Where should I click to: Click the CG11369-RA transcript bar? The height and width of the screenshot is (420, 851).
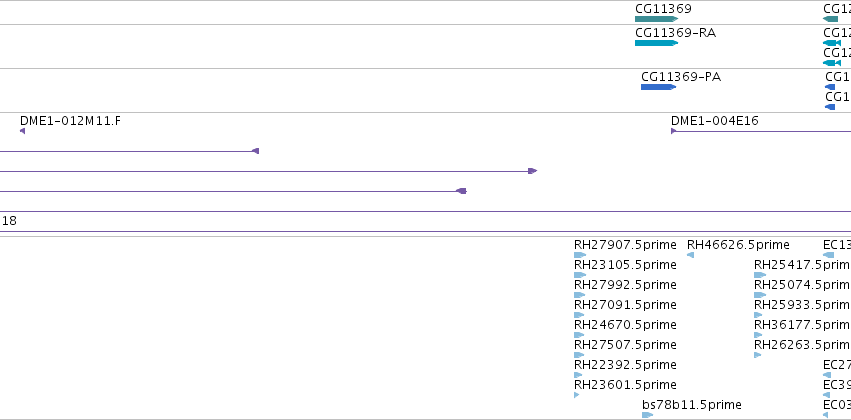[x=656, y=43]
